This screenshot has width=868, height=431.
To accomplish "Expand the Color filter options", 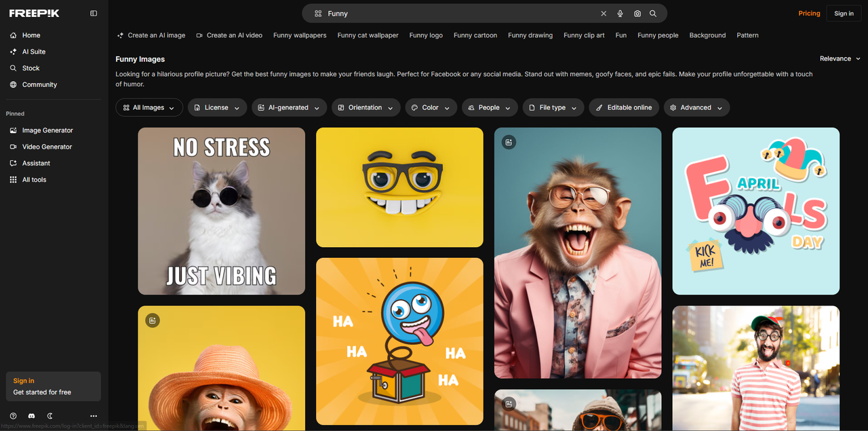I will point(431,107).
